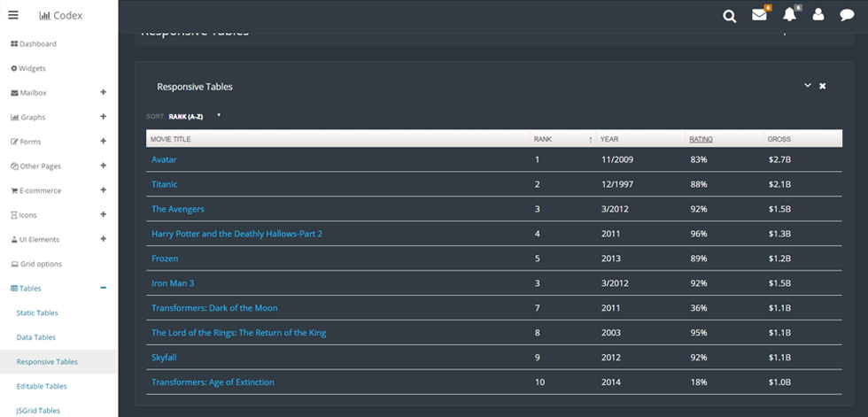Click the $1.0B gross cell
This screenshot has height=417, width=868.
tap(779, 382)
